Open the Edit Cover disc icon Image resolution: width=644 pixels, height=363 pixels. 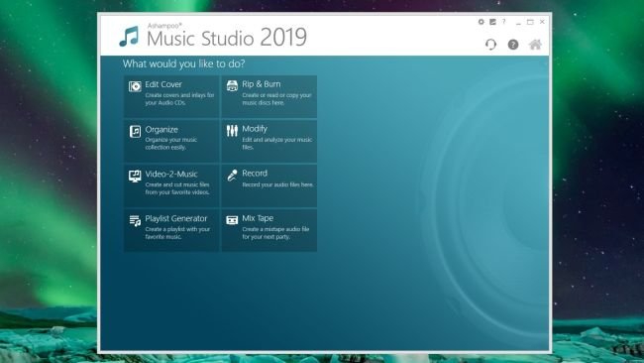[135, 86]
